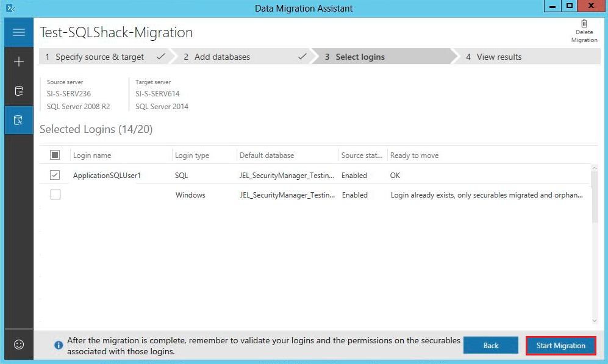Click the Back button
This screenshot has width=608, height=364.
(491, 346)
